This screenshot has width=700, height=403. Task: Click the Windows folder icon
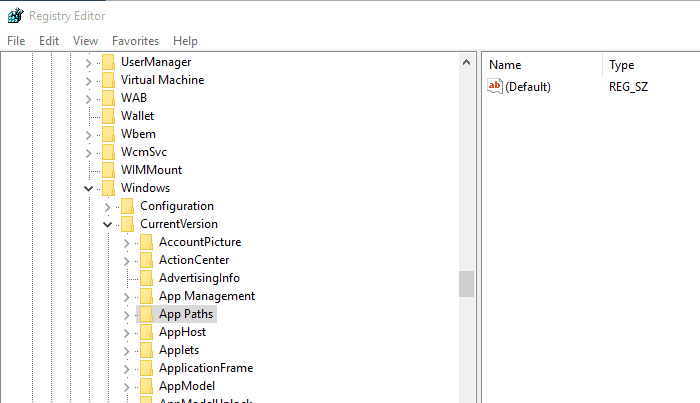[108, 188]
